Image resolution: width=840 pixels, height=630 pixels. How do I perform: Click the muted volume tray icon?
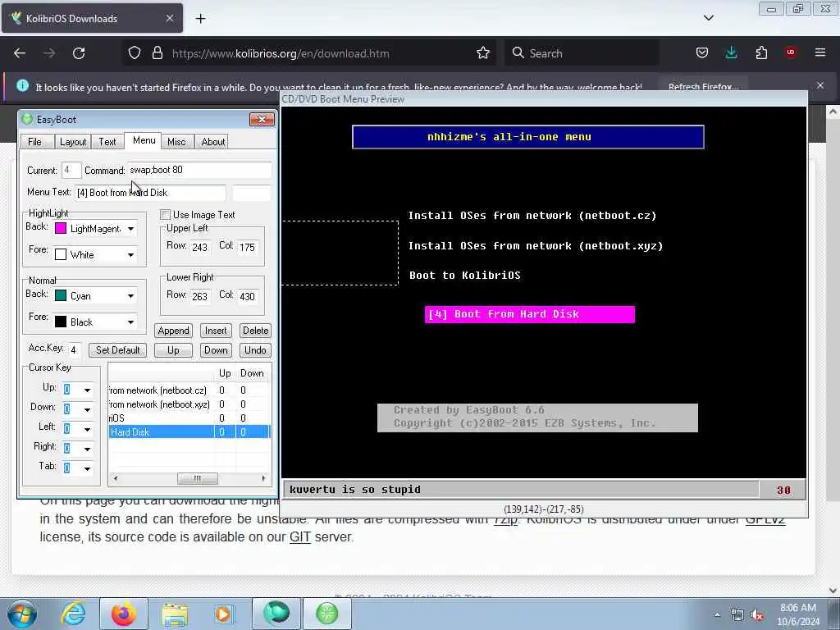click(x=757, y=615)
